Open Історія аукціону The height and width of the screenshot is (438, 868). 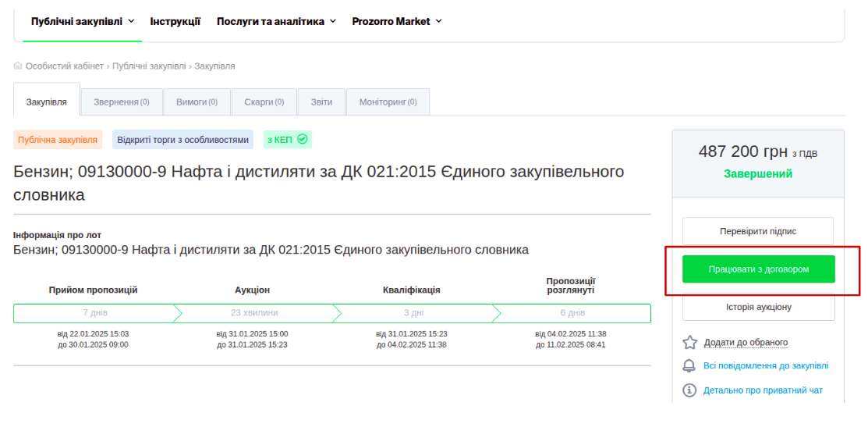click(758, 308)
